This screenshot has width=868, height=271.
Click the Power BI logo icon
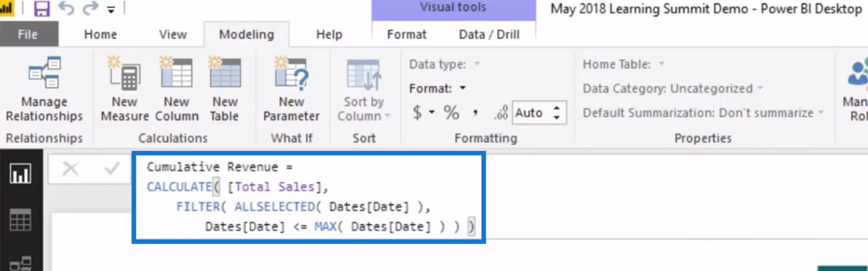(x=6, y=8)
